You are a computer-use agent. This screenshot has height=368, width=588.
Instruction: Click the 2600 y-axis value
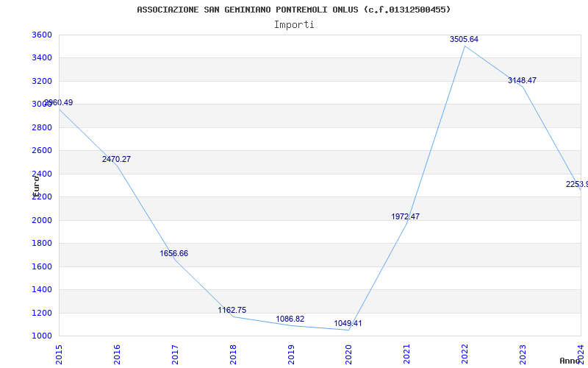tap(42, 151)
